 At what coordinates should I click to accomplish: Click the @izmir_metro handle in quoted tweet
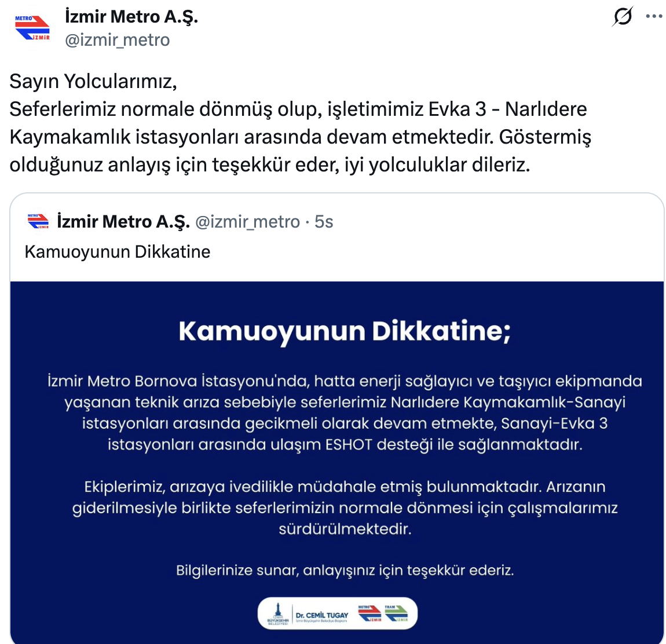coord(247,222)
